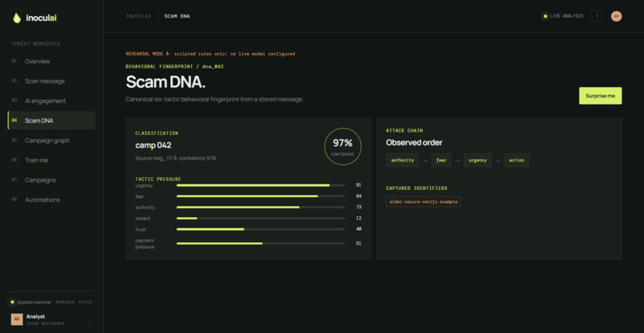The width and height of the screenshot is (644, 333).
Task: Click the Analyst local workspace name
Action: (36, 316)
